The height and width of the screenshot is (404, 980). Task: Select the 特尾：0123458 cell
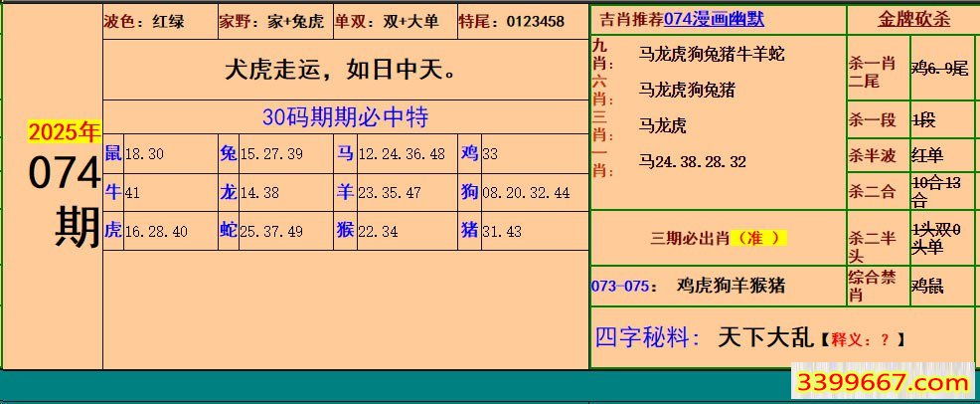[x=511, y=21]
